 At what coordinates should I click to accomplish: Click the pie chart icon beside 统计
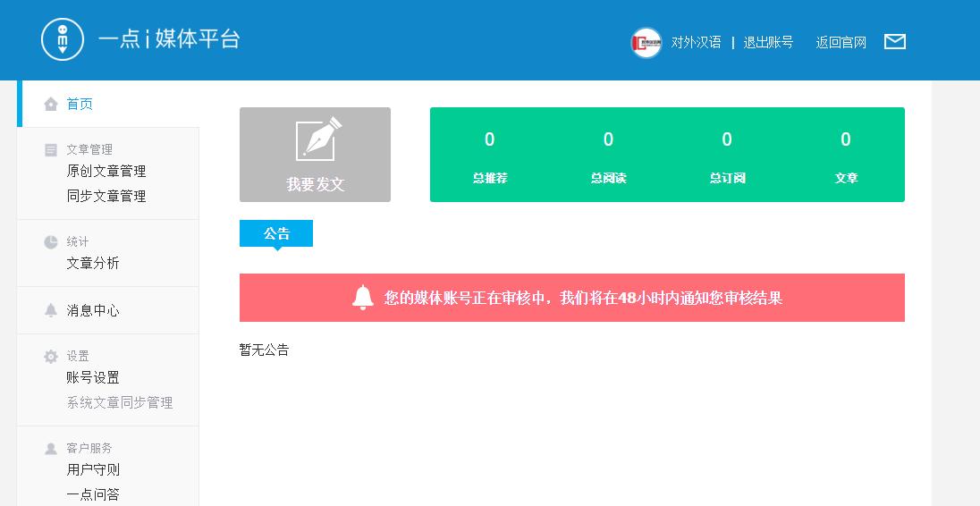coord(51,241)
